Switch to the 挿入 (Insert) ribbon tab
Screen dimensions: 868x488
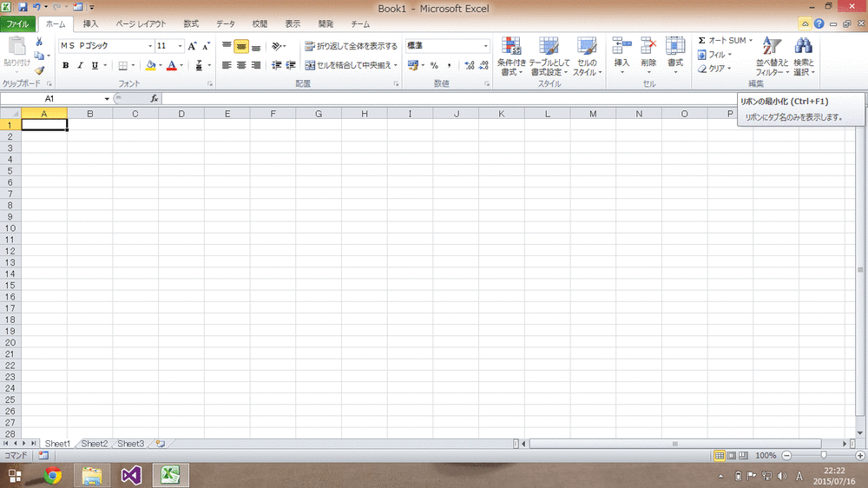tap(90, 23)
